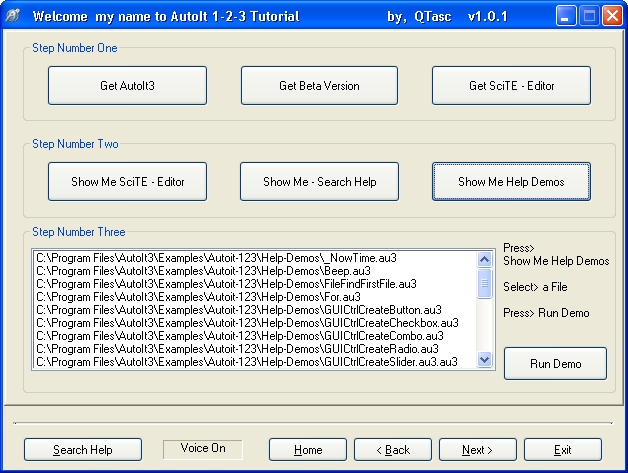Click the list scrollbar up arrow
628x473 pixels.
(485, 260)
